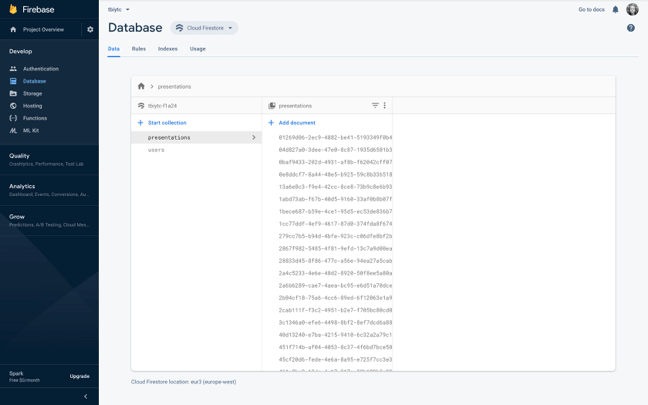Click Start collection

[x=167, y=123]
